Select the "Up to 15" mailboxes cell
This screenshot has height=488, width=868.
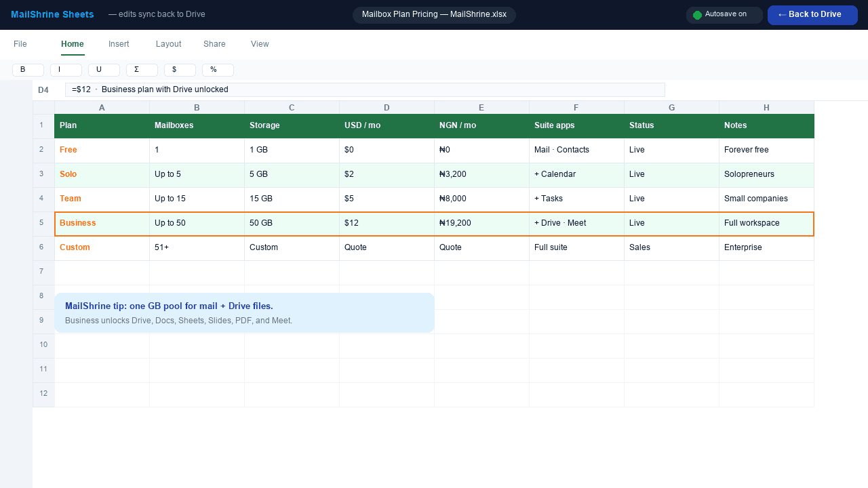tap(197, 200)
